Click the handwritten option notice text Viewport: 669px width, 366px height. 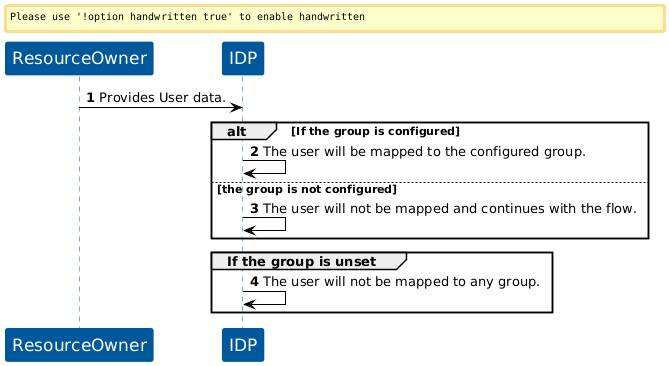pos(187,17)
